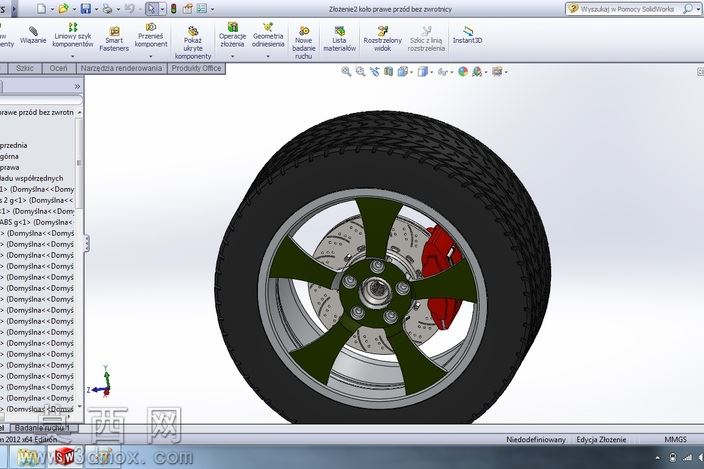
Task: Toggle the Section View icon
Action: 388,71
